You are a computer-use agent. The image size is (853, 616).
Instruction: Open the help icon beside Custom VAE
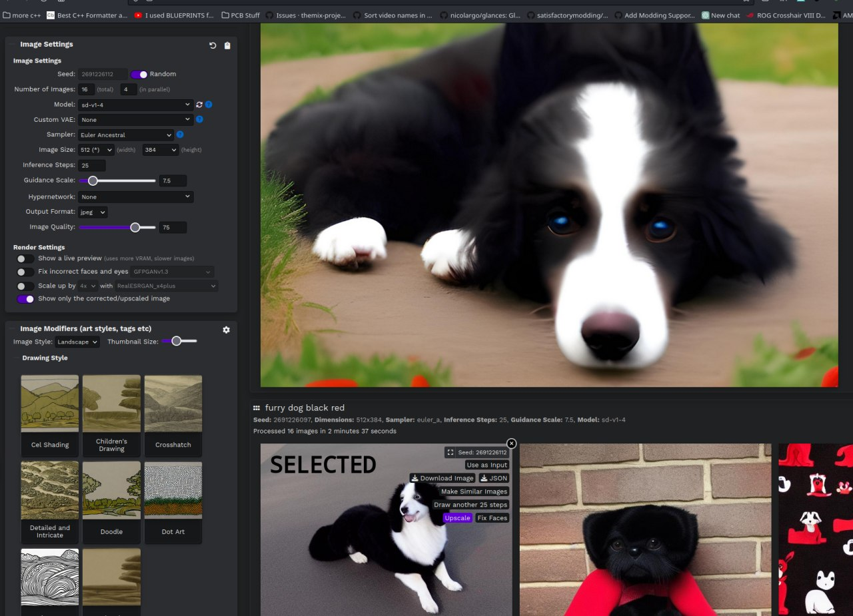tap(199, 119)
